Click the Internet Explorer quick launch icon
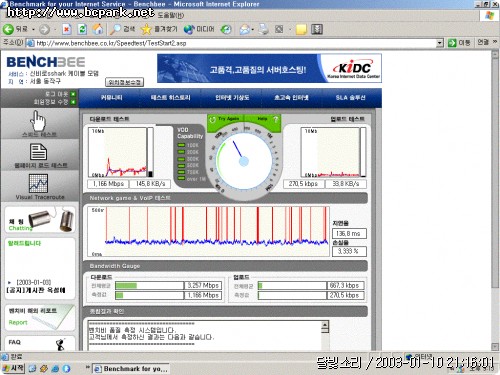 (55, 368)
